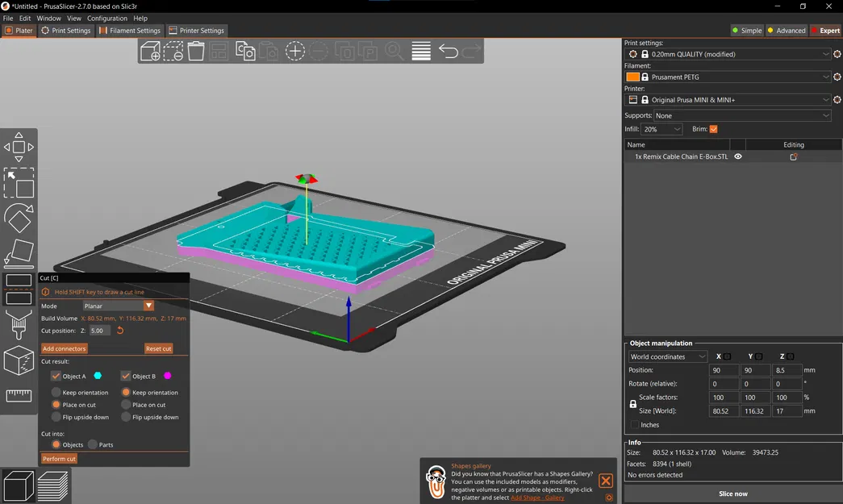Click the Undo arrow in the top toolbar

[449, 51]
